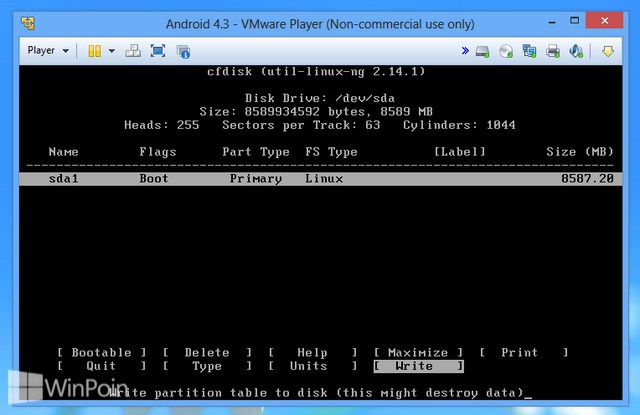The image size is (640, 415).
Task: Select the Maximize option in cfdisk
Action: point(418,352)
